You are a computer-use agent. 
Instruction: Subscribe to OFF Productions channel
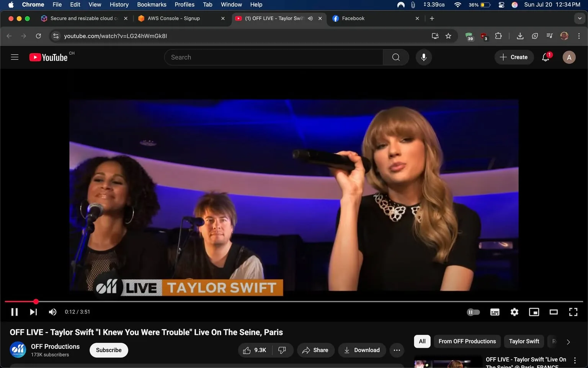(109, 350)
